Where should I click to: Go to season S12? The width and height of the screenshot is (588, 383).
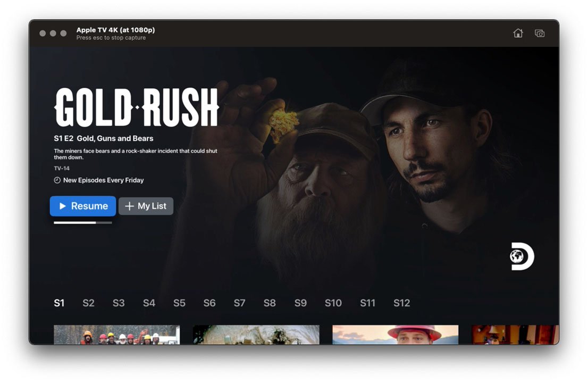click(x=401, y=303)
